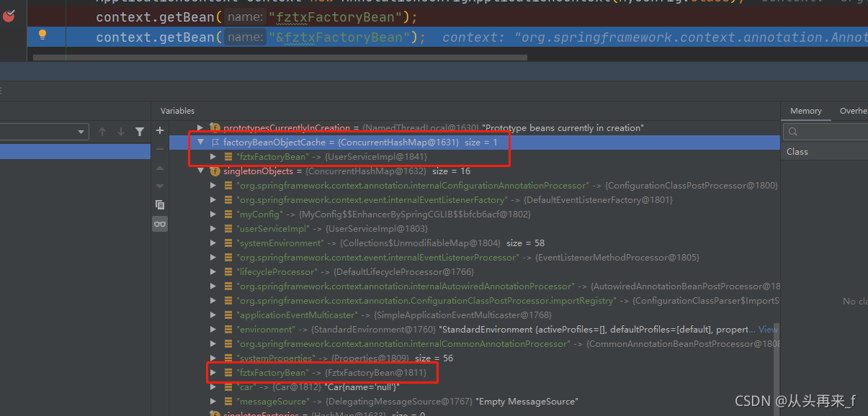
Task: Click the entry icon of "userServiceImpl" row
Action: (x=228, y=229)
